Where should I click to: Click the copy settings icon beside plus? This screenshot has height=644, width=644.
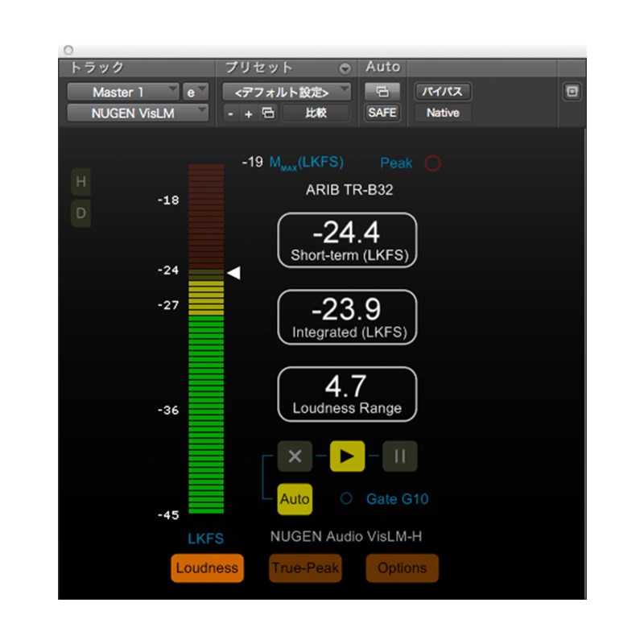pyautogui.click(x=268, y=113)
